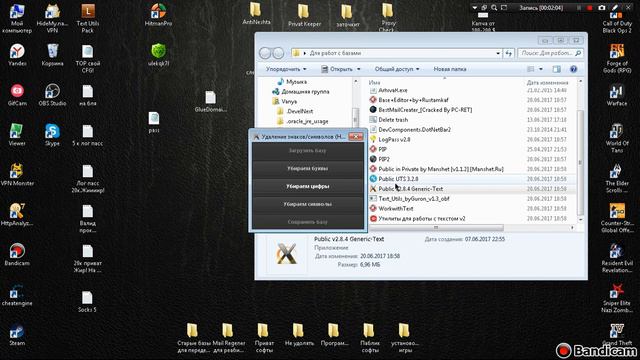Click the Убираем буквы button
Image resolution: width=640 pixels, height=360 pixels.
pos(307,168)
